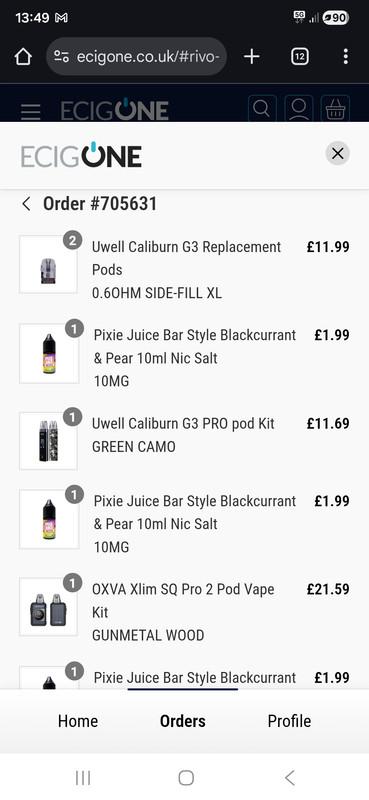Viewport: 369px width, 800px height.
Task: Tap the ECIGONE logo in the panel header
Action: tap(81, 155)
